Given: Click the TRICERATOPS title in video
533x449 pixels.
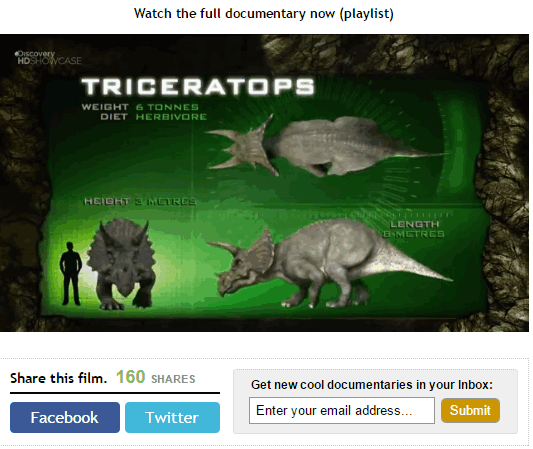Looking at the screenshot, I should tap(198, 87).
